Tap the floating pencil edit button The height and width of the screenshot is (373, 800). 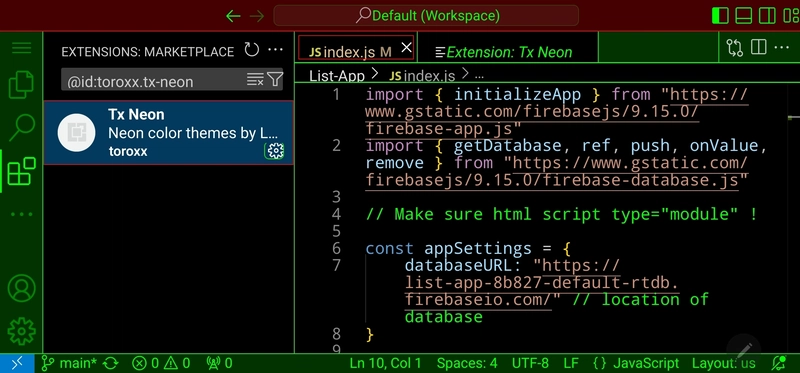[743, 350]
